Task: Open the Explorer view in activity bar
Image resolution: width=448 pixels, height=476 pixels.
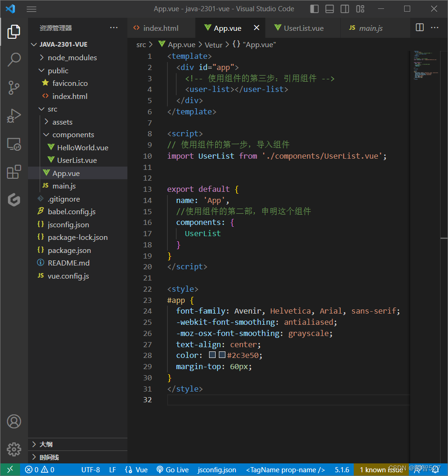Action: tap(14, 32)
